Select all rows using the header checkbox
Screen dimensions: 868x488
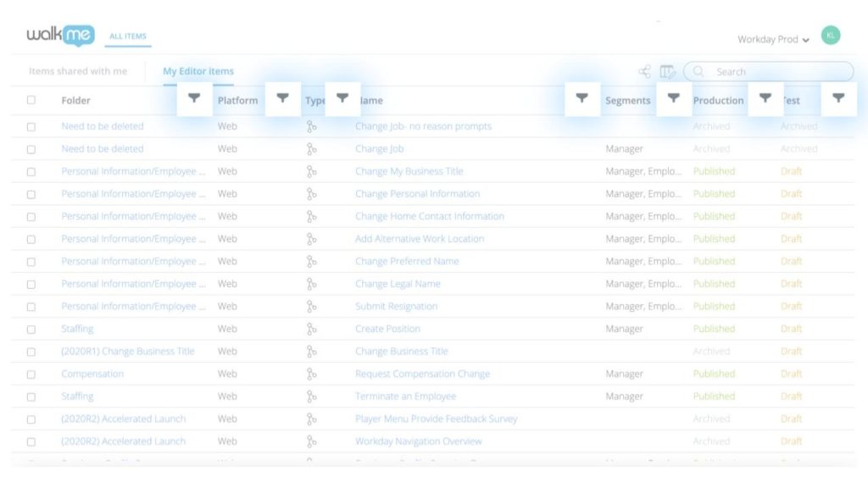click(x=31, y=99)
